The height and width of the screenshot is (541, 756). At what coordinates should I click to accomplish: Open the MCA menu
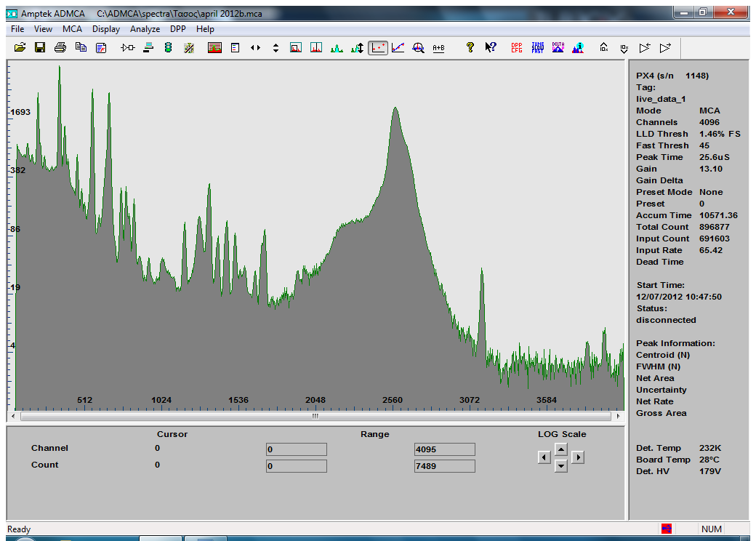pos(72,29)
